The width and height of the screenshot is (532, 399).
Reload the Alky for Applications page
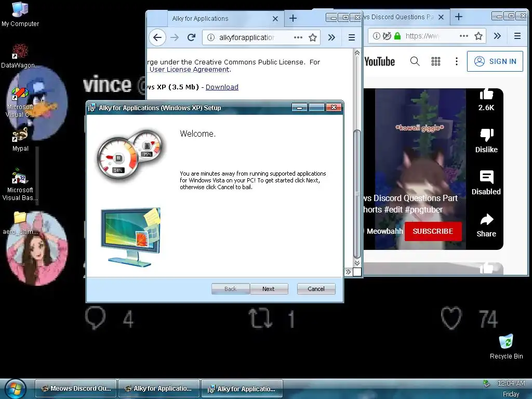(191, 37)
